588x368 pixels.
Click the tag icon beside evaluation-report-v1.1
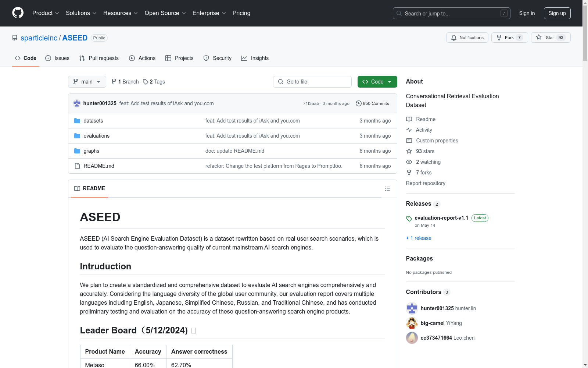409,219
